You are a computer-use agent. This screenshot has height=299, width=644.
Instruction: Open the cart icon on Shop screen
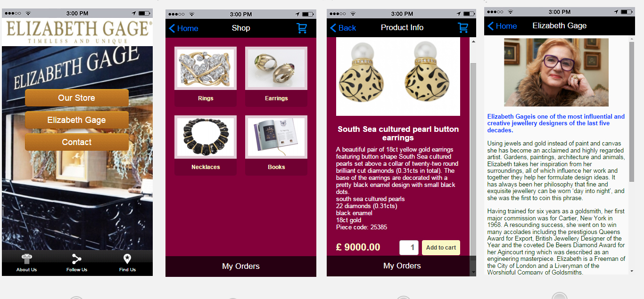[302, 28]
